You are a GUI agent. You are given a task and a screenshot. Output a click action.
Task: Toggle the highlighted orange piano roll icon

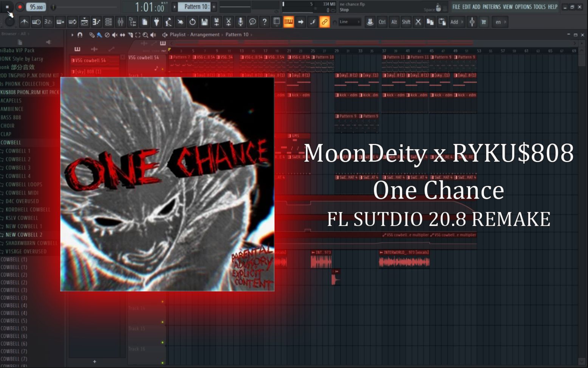(x=288, y=22)
